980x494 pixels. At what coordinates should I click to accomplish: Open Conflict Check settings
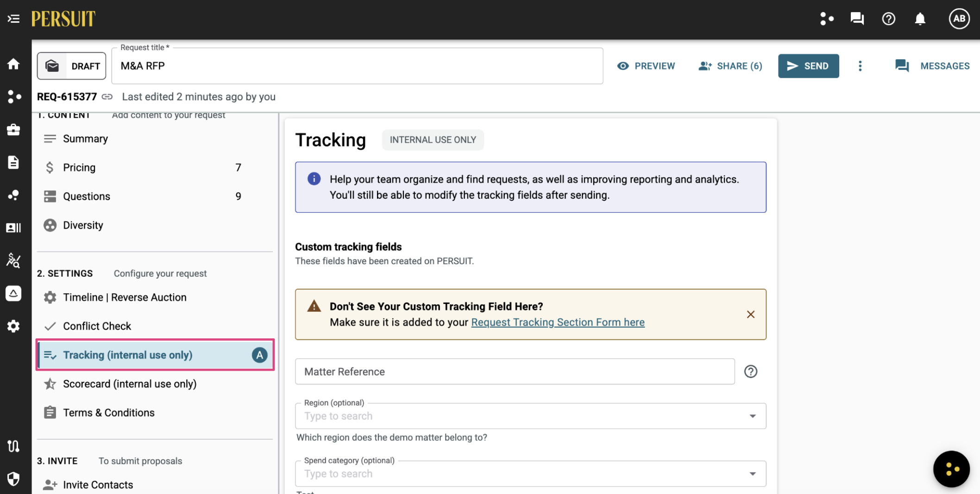tap(155, 326)
